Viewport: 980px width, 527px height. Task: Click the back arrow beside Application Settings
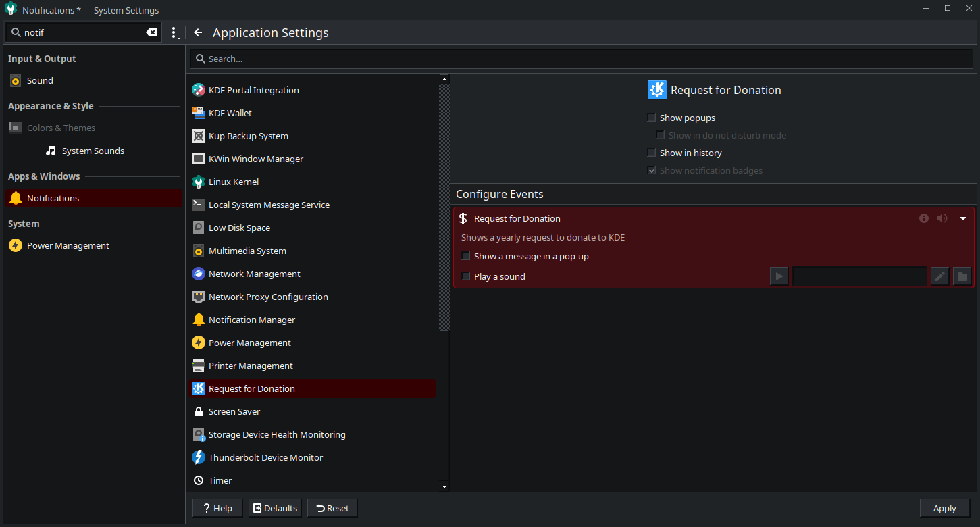tap(198, 32)
